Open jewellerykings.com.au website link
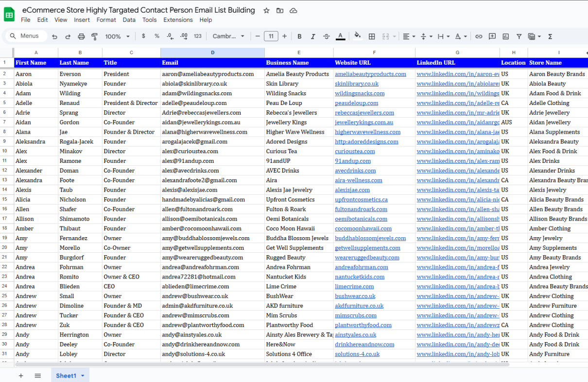Viewport: 588px width, 382px height. [x=364, y=122]
